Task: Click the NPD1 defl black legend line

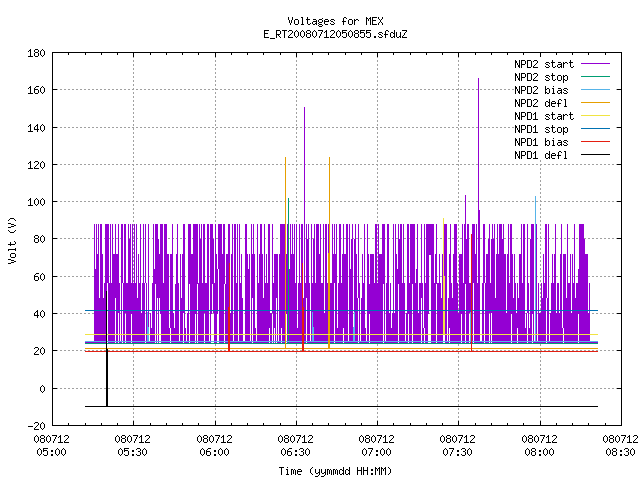Action: pos(595,155)
